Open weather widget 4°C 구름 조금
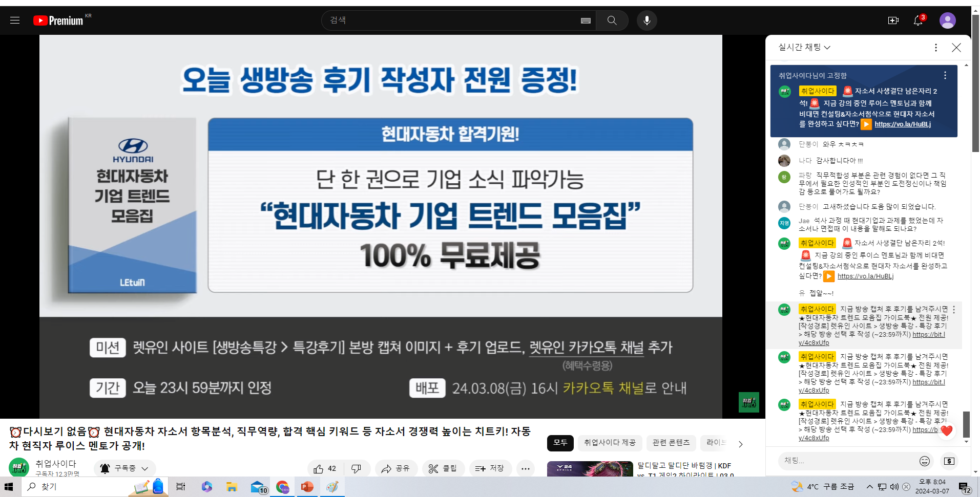980x497 pixels. (x=823, y=487)
